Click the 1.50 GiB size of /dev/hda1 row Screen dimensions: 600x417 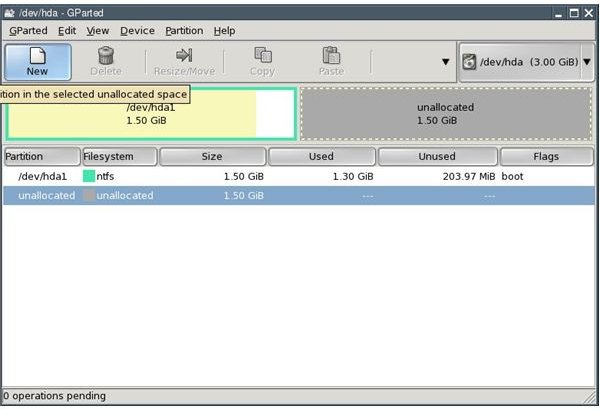[244, 176]
